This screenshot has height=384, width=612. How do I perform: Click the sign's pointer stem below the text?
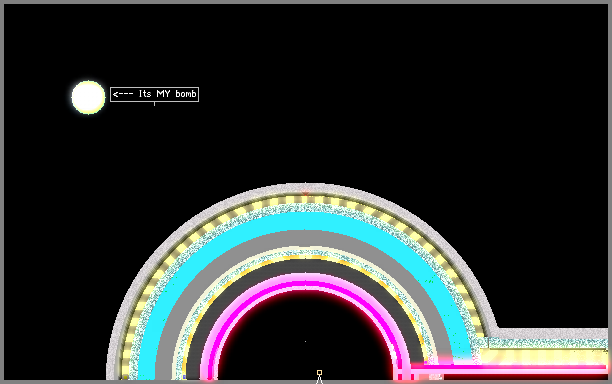[x=155, y=104]
